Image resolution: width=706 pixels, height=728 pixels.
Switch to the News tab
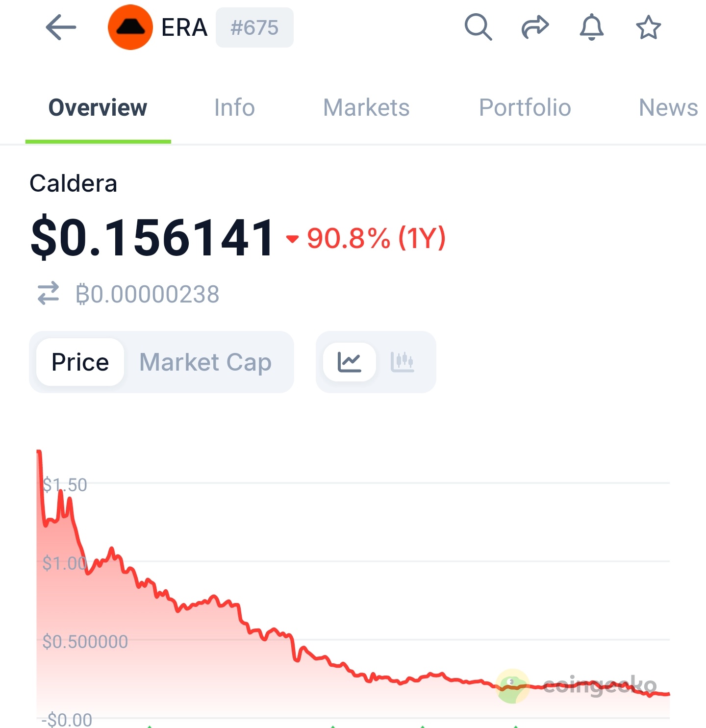[x=668, y=108]
